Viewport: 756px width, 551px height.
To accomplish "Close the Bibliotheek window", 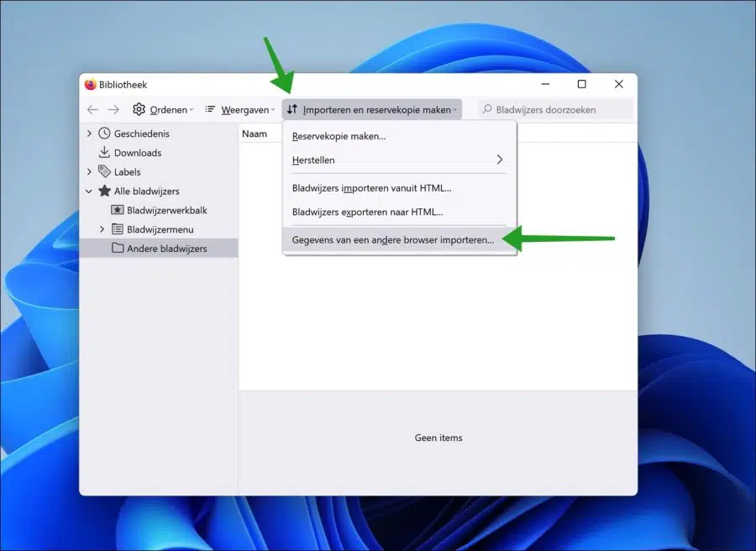I will [618, 84].
